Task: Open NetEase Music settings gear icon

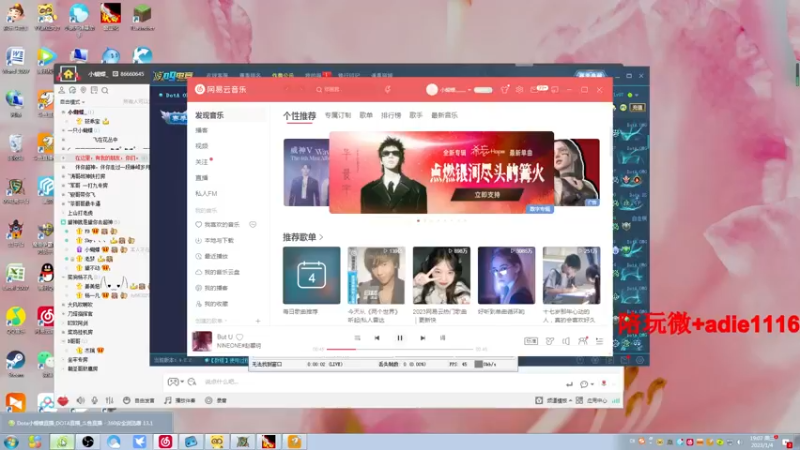Action: coord(519,89)
